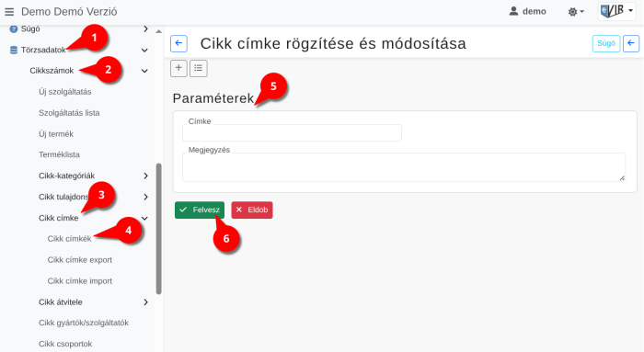Collapse the Cikkszámok submenu chevron
This screenshot has height=352, width=644.
tap(144, 71)
